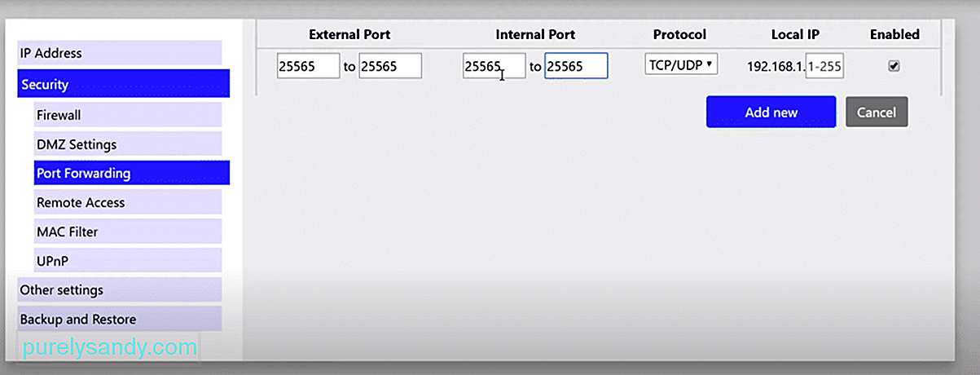Open the Other settings section
This screenshot has width=980, height=375.
(x=120, y=289)
